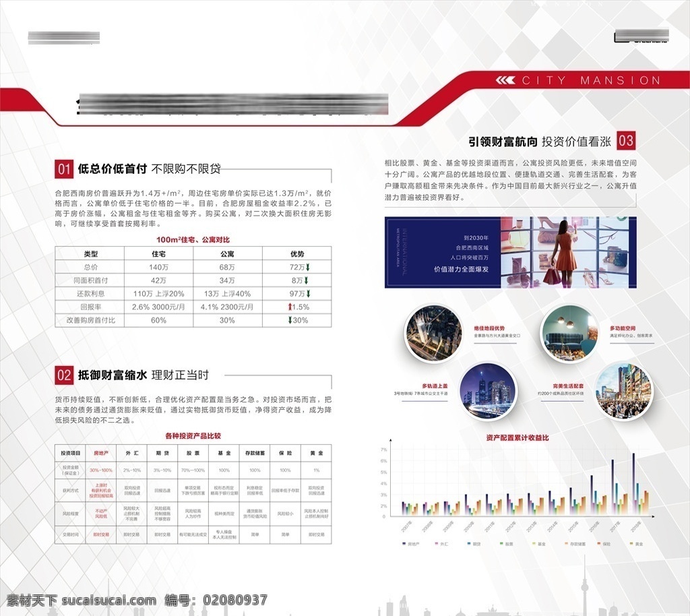Click the 住宅 column header

tap(158, 254)
